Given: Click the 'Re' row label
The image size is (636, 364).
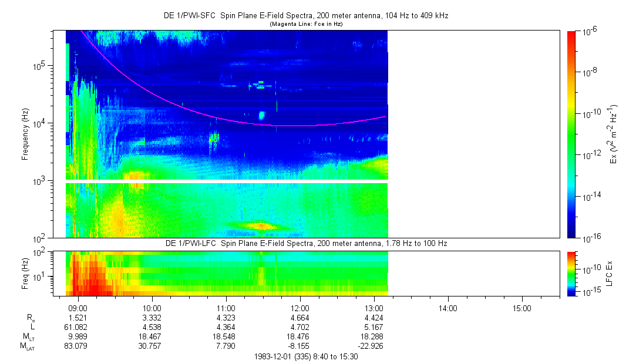Looking at the screenshot, I should point(31,318).
